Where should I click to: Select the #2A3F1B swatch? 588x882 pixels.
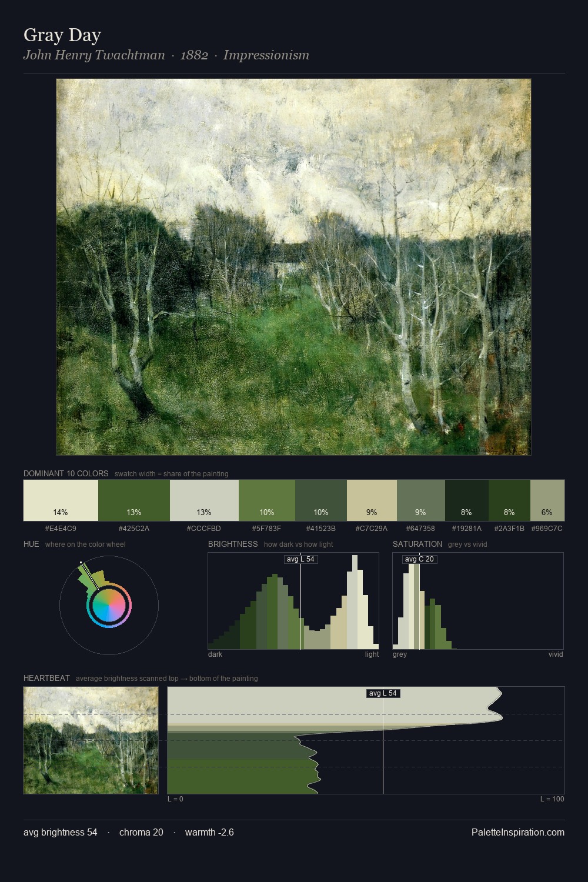pyautogui.click(x=509, y=500)
